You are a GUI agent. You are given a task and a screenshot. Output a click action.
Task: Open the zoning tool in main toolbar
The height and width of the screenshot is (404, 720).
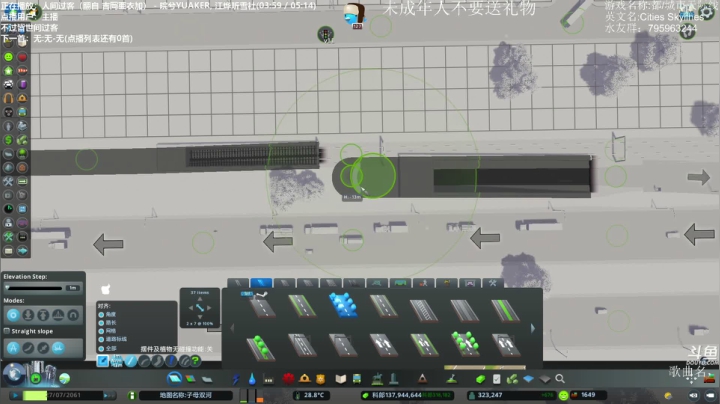click(x=190, y=379)
